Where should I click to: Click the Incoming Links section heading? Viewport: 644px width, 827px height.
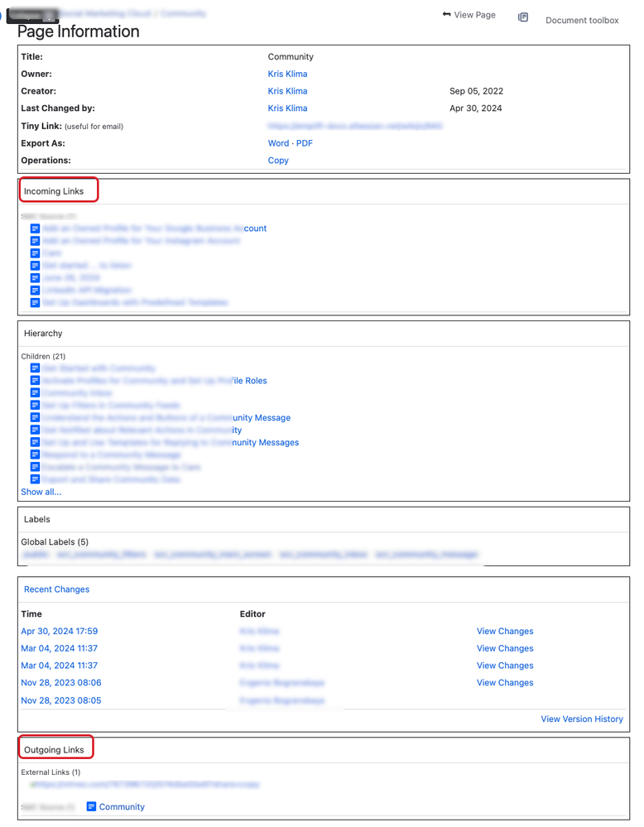[x=54, y=191]
